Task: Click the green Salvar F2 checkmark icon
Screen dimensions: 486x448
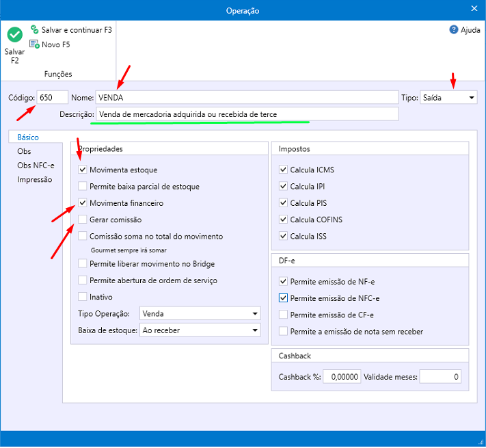Action: pyautogui.click(x=14, y=35)
